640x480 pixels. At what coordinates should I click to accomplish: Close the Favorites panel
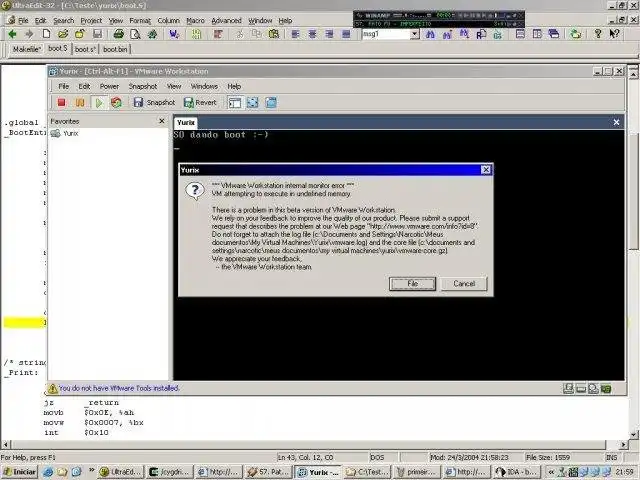pos(162,121)
